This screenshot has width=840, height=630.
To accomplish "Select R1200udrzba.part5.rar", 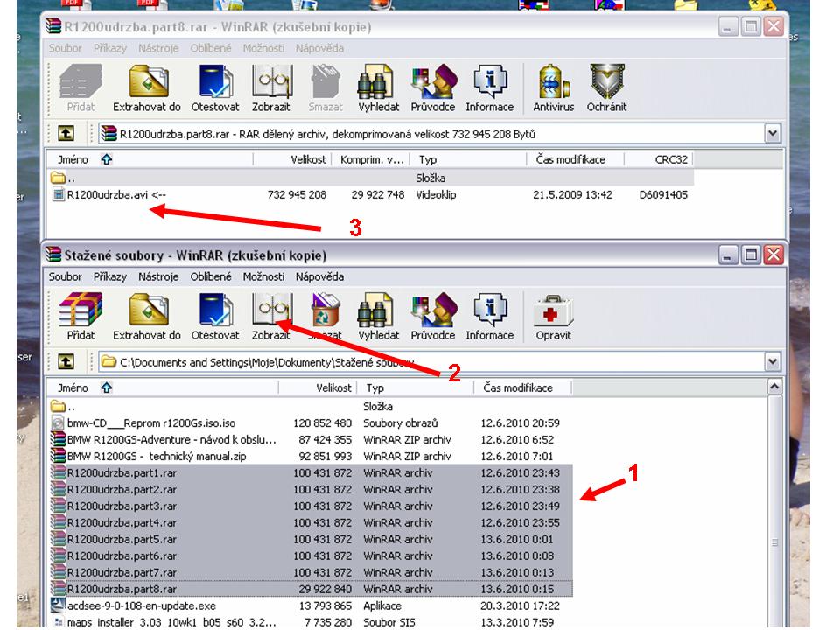I will (311, 540).
